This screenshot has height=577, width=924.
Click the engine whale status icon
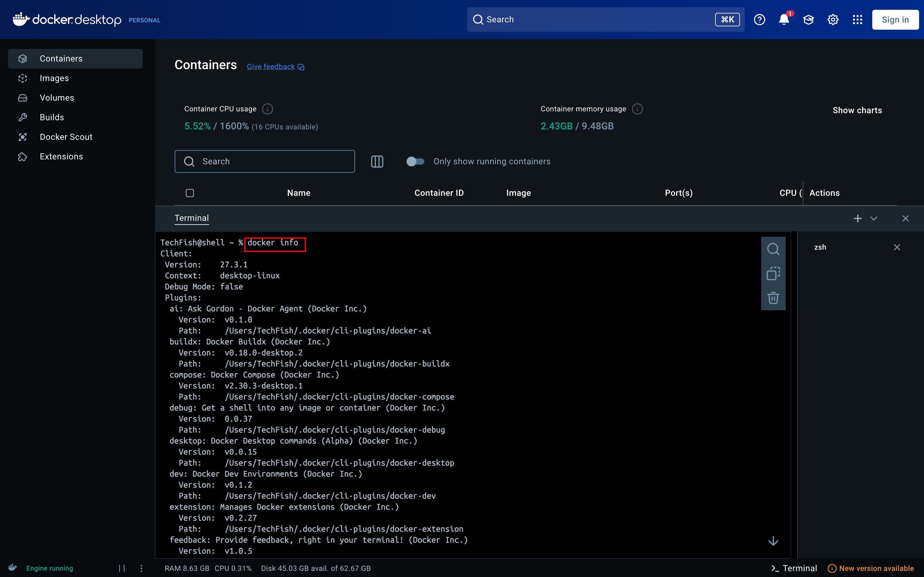tap(13, 568)
